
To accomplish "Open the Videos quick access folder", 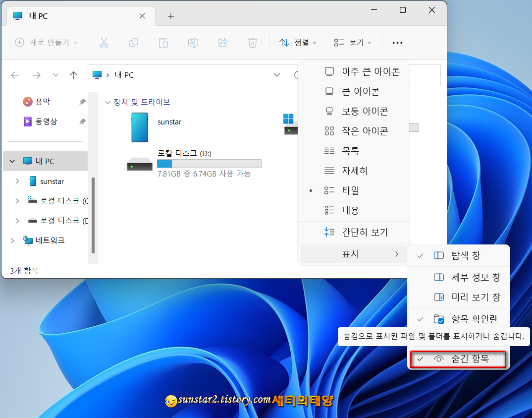I will tap(40, 121).
